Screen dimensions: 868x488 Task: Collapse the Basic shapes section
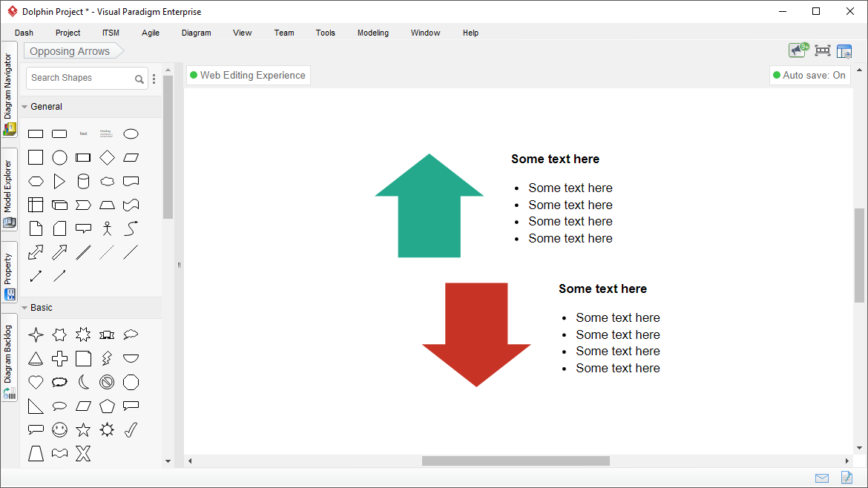pyautogui.click(x=24, y=308)
